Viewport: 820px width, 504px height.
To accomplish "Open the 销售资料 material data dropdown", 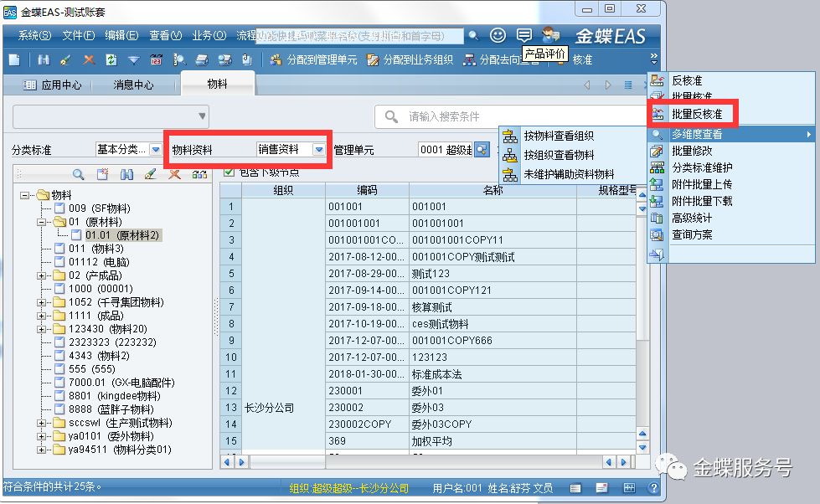I will click(x=318, y=150).
